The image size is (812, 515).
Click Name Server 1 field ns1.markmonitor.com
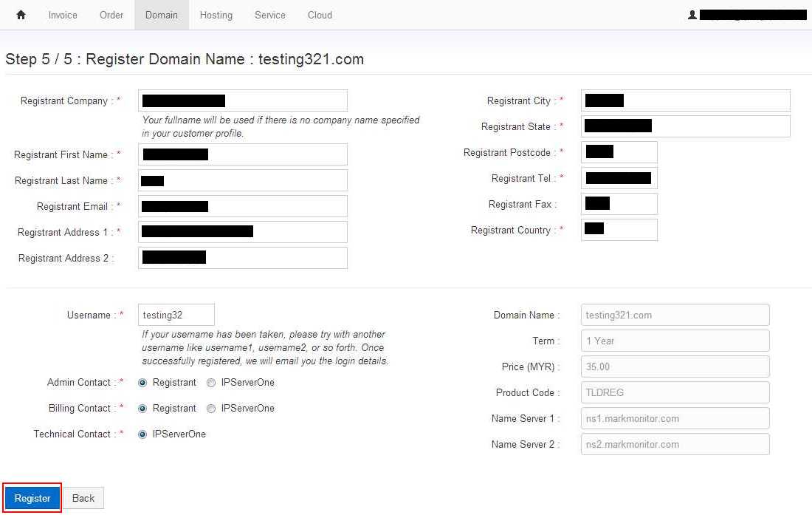click(675, 419)
